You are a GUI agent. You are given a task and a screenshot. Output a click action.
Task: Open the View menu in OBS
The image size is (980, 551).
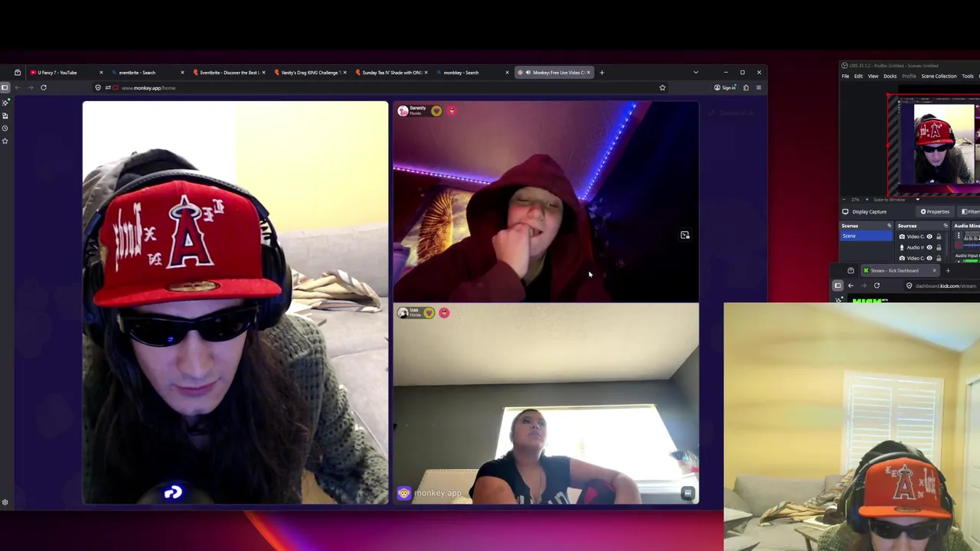(873, 77)
